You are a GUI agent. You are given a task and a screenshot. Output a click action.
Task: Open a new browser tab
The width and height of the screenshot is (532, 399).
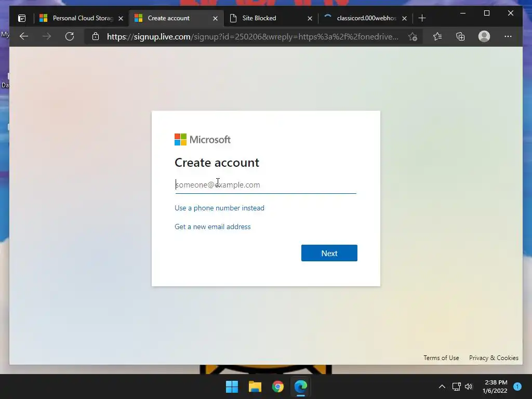click(422, 18)
